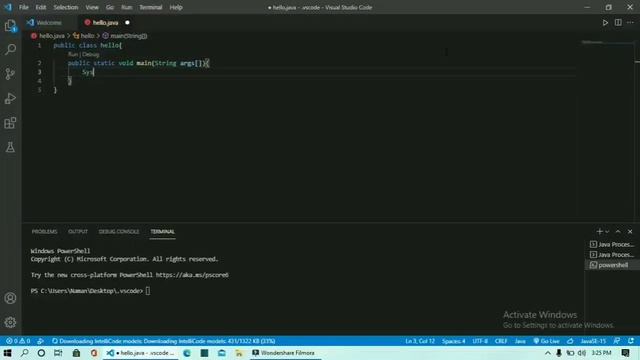The height and width of the screenshot is (360, 640).
Task: Open the notifications bell in status bar
Action: point(631,341)
